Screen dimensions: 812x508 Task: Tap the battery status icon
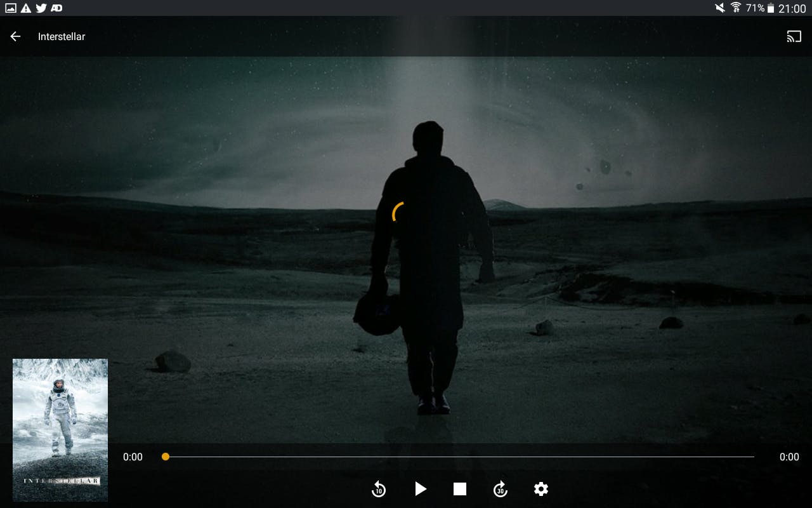click(x=771, y=8)
